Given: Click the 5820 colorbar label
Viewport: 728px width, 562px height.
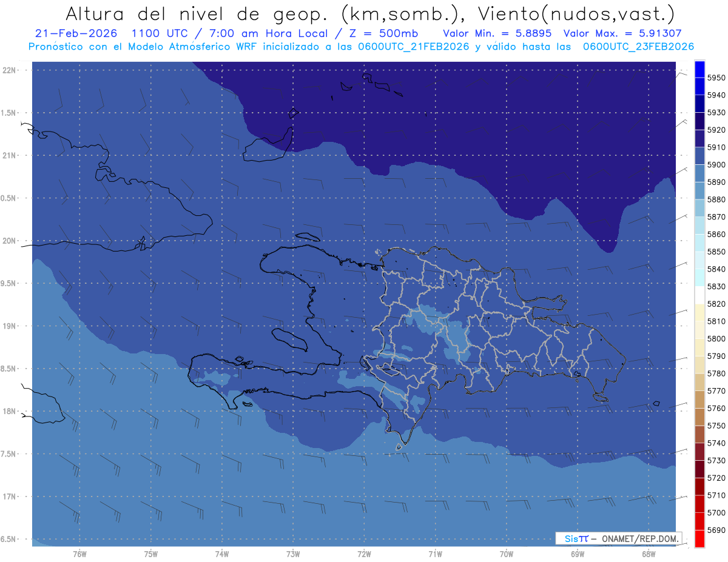Looking at the screenshot, I should tap(716, 304).
